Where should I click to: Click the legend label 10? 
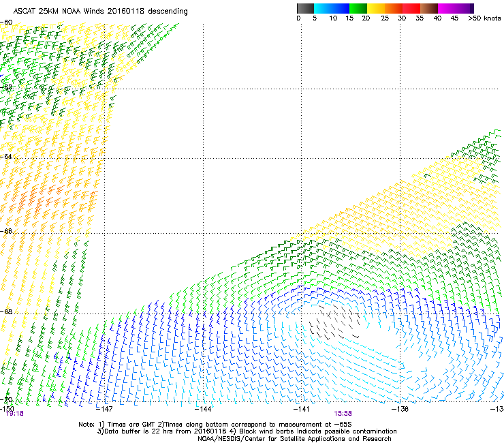[333, 18]
